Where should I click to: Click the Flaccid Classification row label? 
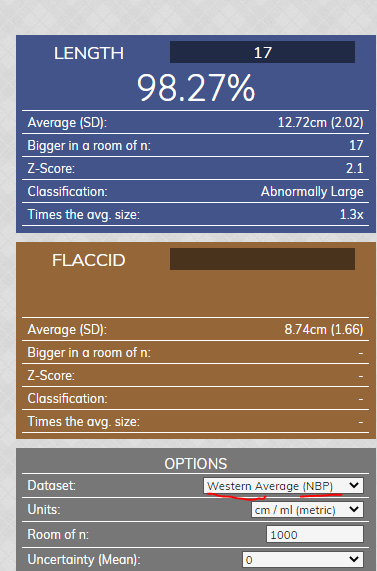[x=67, y=398]
